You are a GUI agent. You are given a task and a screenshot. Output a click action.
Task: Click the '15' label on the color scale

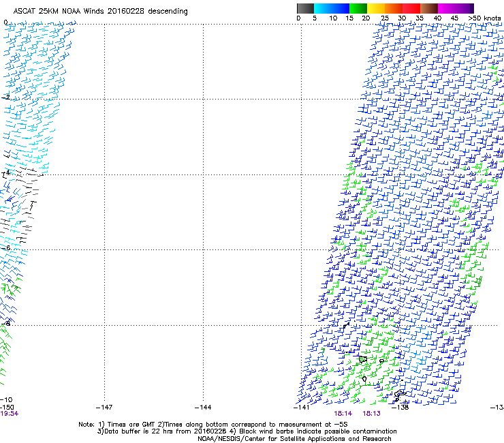coord(349,18)
